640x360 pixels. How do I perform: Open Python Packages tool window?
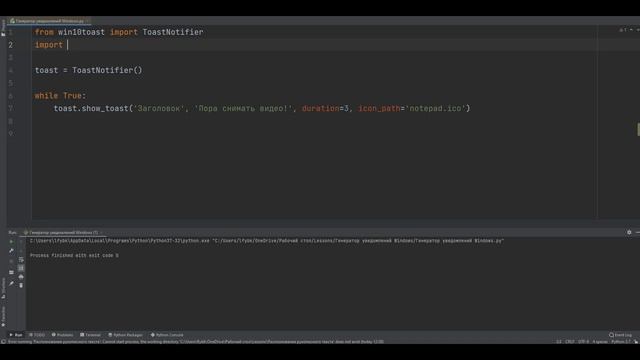(125, 335)
